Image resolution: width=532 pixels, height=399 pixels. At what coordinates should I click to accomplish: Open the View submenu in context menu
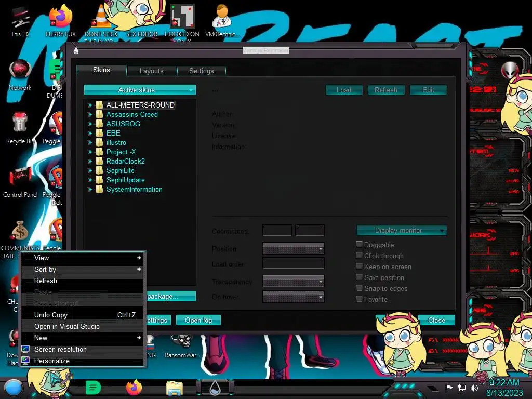(x=84, y=258)
